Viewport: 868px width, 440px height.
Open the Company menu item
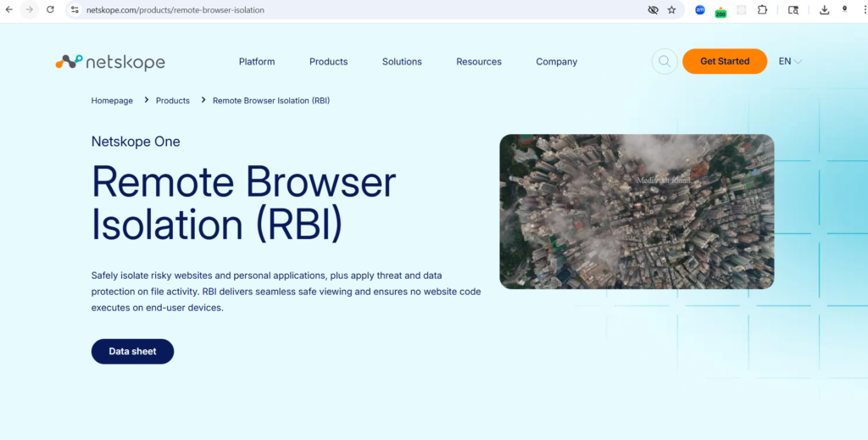pyautogui.click(x=556, y=62)
